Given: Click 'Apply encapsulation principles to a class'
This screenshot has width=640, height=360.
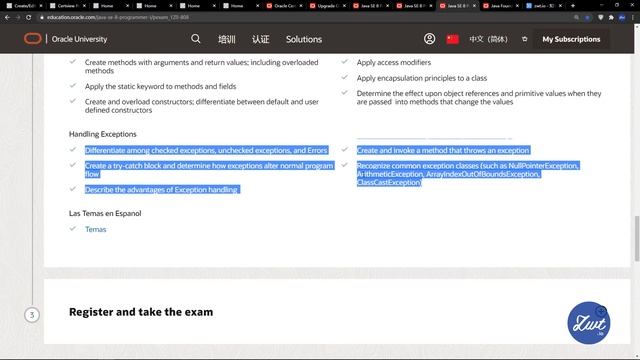Looking at the screenshot, I should tap(422, 78).
